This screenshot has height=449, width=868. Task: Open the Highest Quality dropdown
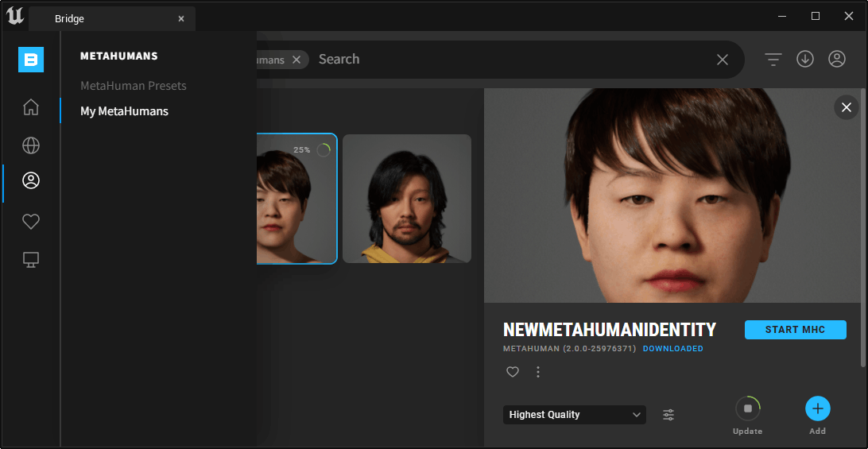[x=575, y=415]
